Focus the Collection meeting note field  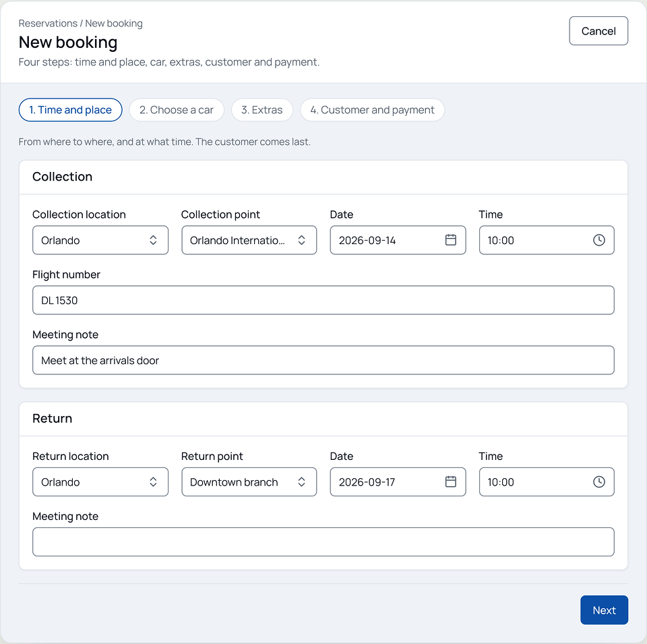(323, 360)
